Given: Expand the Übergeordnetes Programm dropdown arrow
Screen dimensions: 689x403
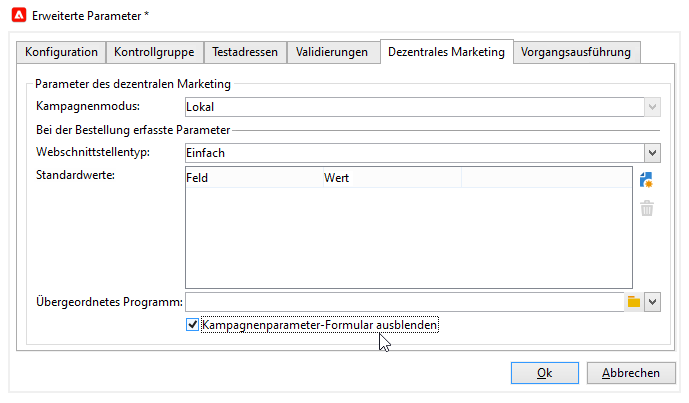Looking at the screenshot, I should (652, 301).
